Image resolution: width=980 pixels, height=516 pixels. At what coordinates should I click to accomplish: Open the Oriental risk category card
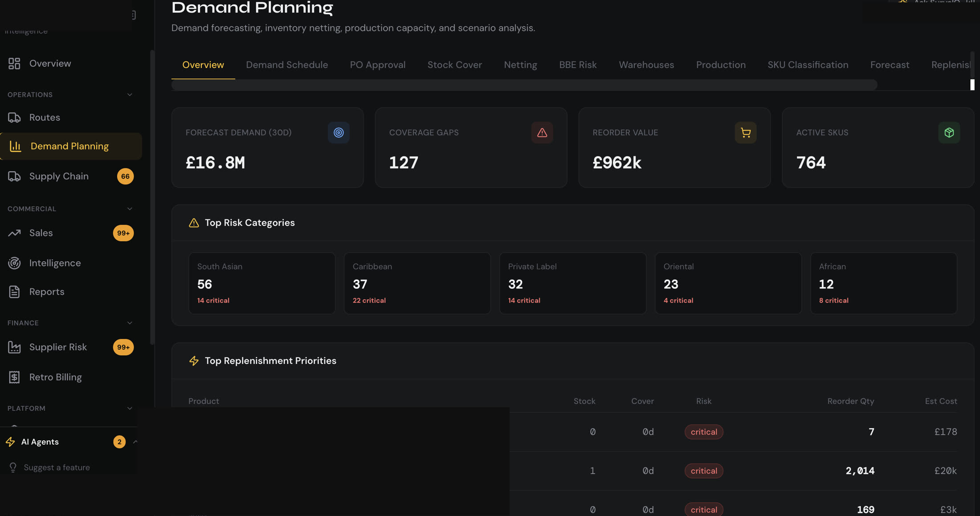[x=728, y=283]
